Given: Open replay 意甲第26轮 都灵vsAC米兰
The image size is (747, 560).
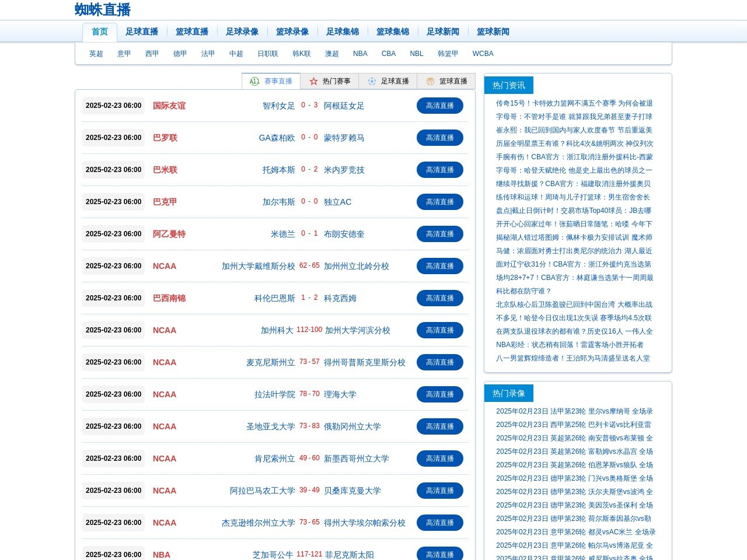Looking at the screenshot, I should click(x=576, y=532).
